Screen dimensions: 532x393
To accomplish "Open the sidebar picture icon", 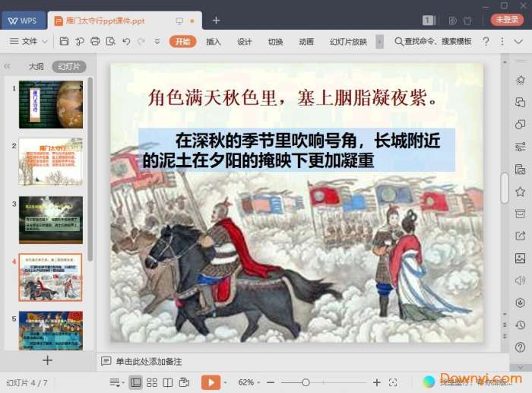I will click(520, 258).
